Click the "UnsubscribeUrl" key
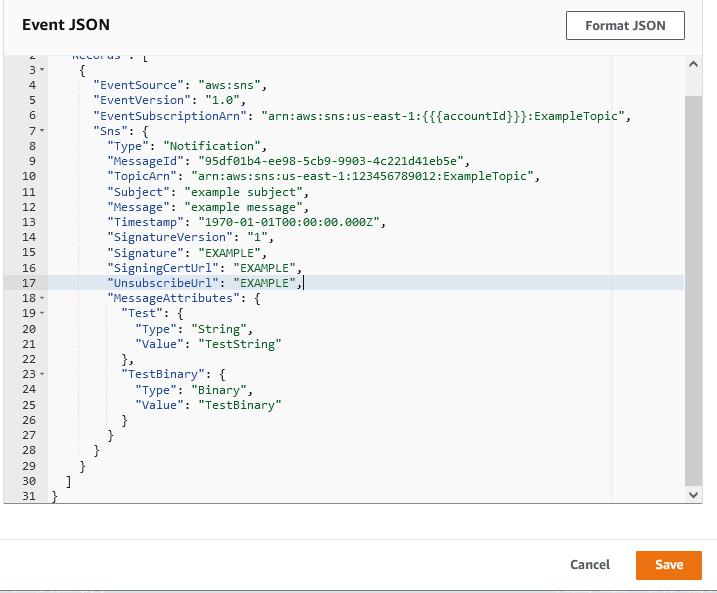 click(163, 283)
